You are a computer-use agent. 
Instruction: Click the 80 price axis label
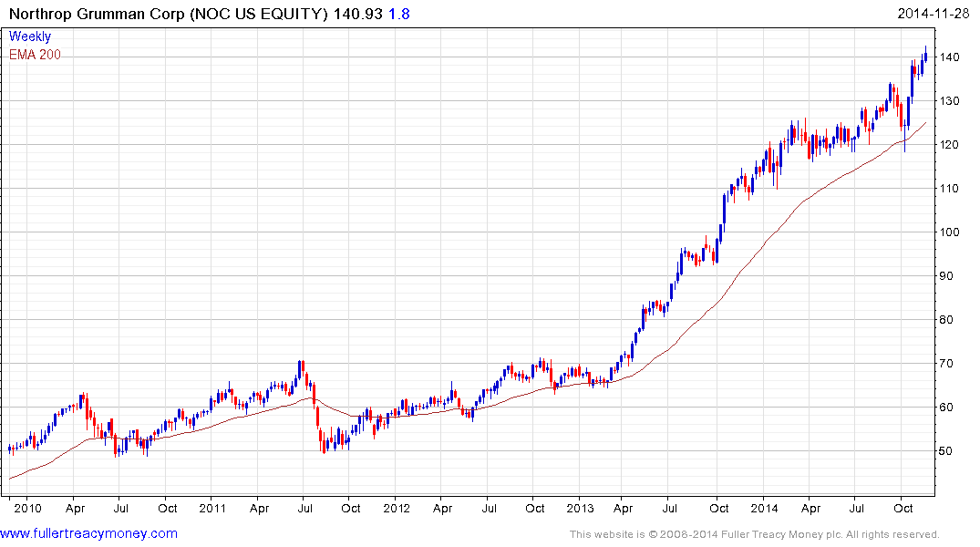pos(945,319)
